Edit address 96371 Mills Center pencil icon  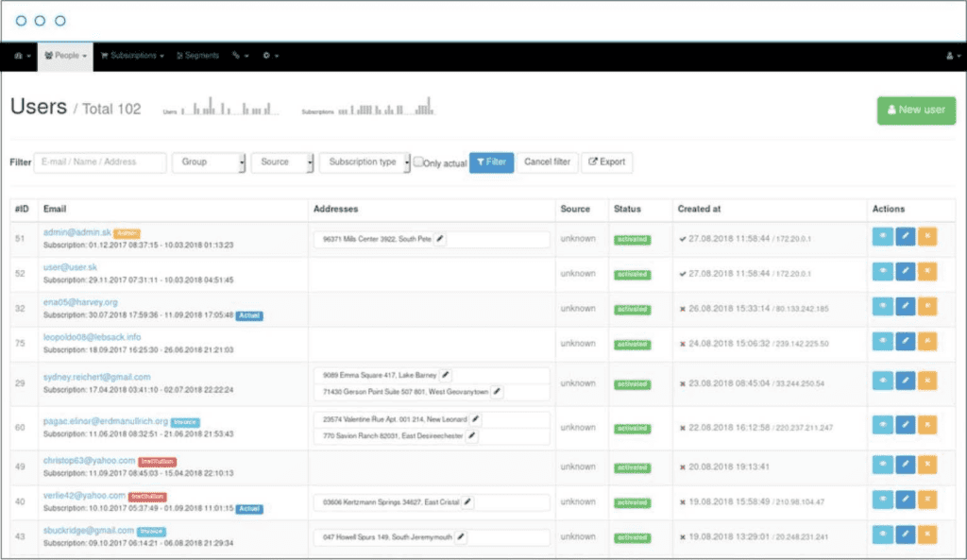[440, 239]
